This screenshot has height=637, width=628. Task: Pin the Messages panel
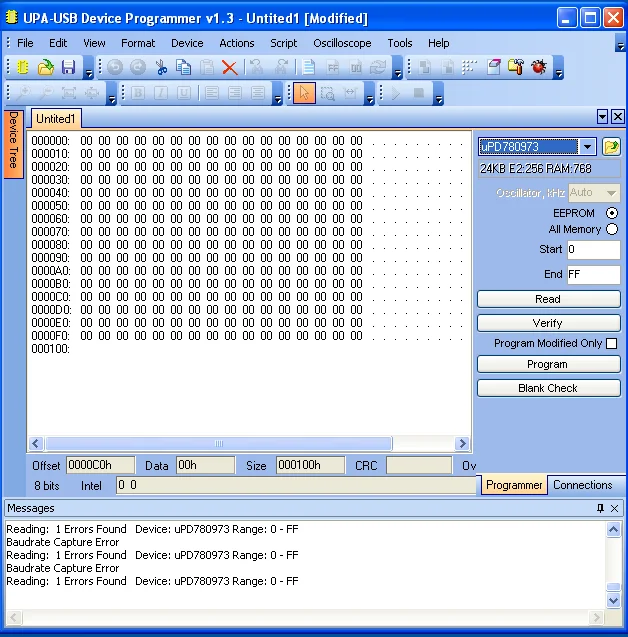click(600, 508)
